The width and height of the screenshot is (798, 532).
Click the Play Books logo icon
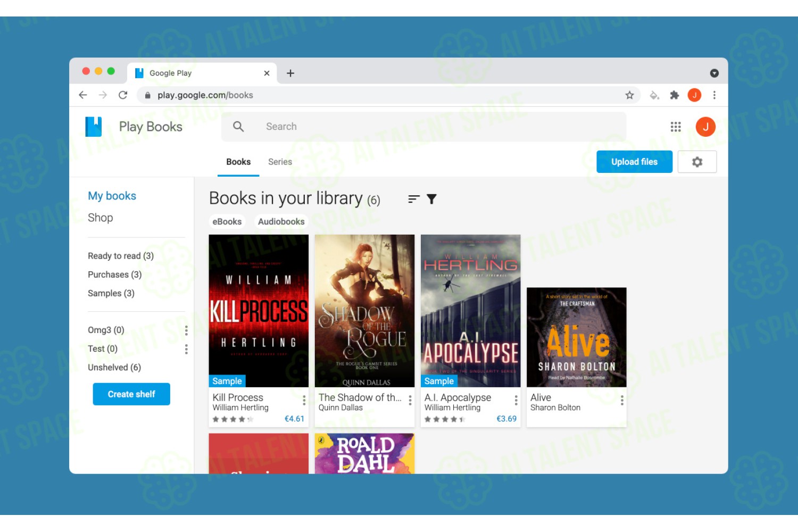pos(94,127)
